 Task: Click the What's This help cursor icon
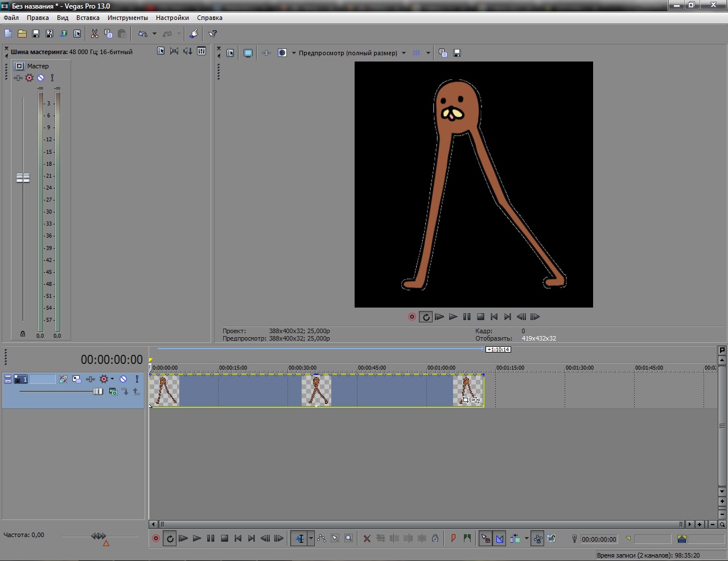click(213, 34)
